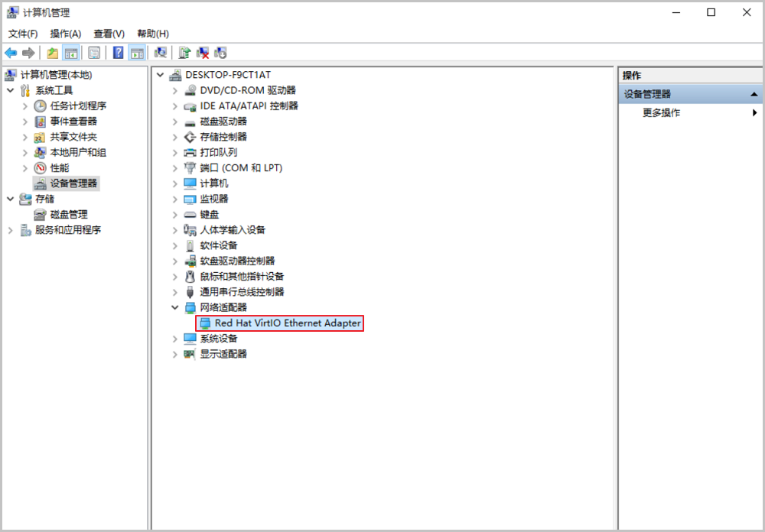Expand 共享文件夹 node arrow
This screenshot has height=532, width=765.
25,137
